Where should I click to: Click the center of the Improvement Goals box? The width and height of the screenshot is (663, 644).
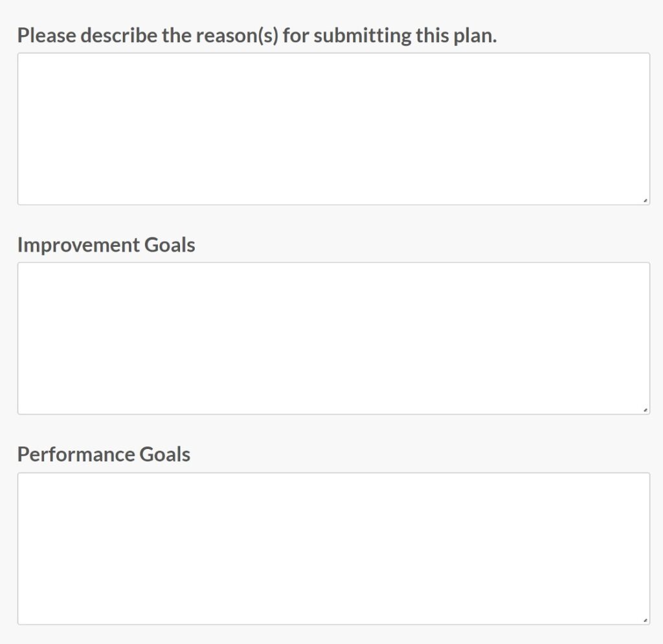[x=334, y=337]
